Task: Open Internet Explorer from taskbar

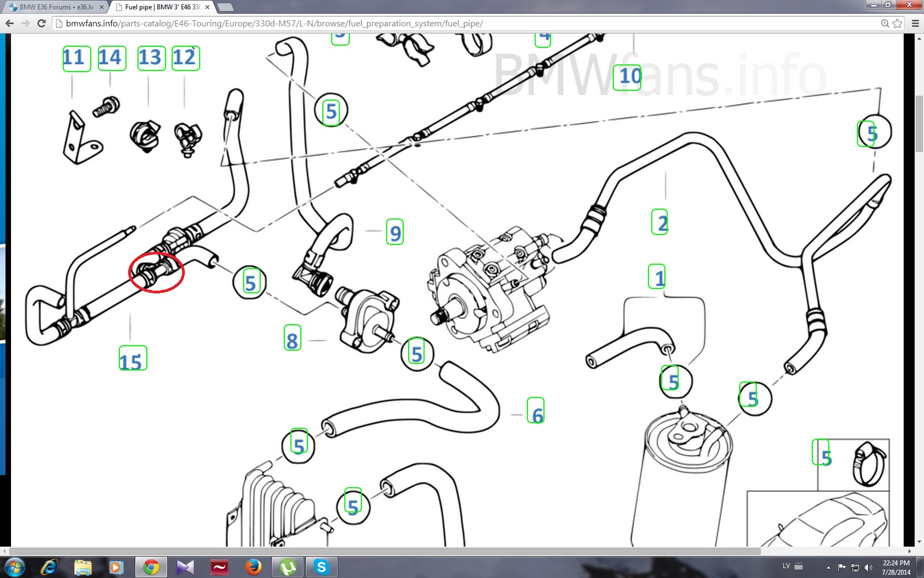Action: pos(49,566)
